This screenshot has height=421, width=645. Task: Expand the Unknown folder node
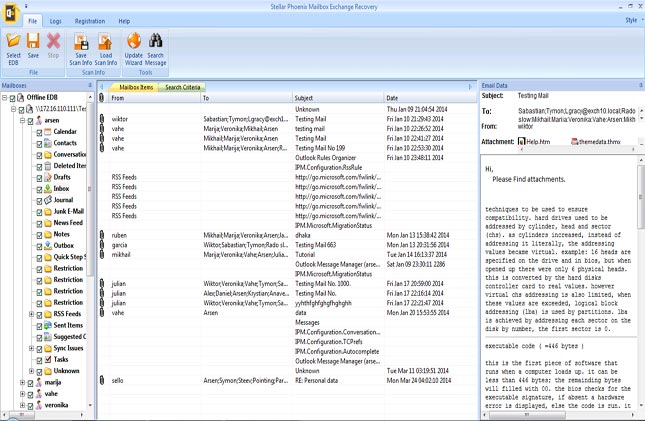coord(31,371)
